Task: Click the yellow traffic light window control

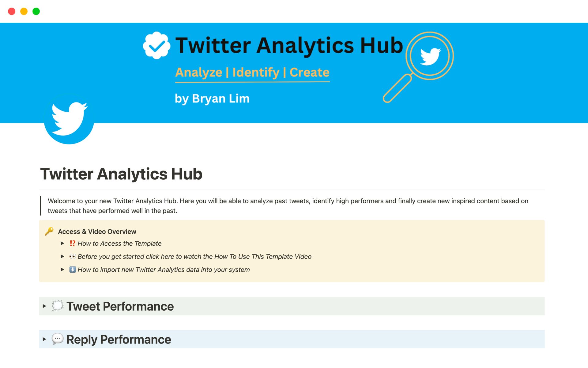Action: click(x=24, y=11)
